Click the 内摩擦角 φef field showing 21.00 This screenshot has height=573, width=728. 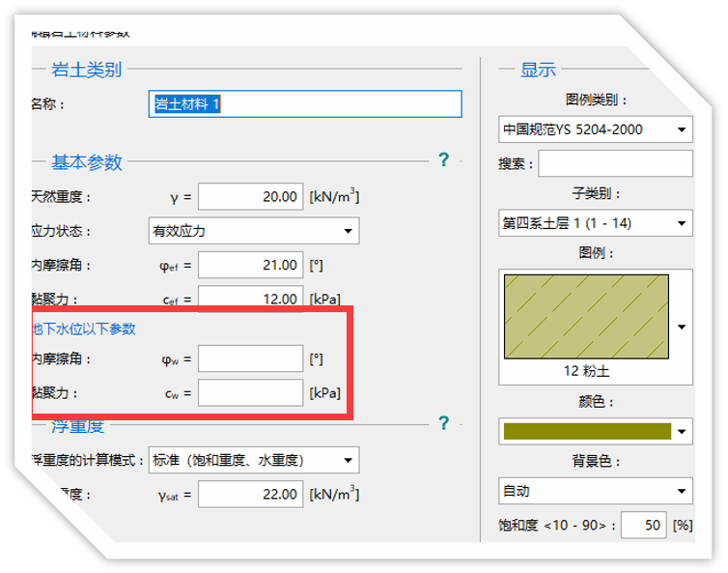tap(250, 265)
